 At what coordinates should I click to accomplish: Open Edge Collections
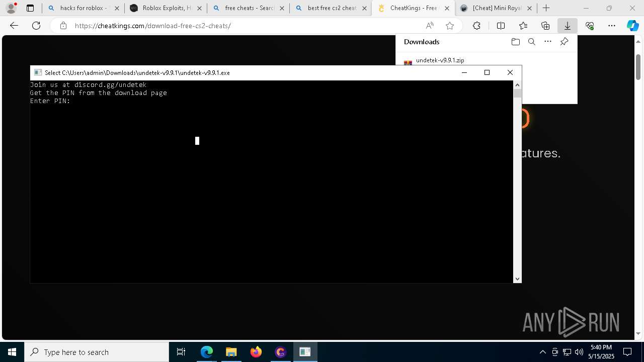click(x=545, y=26)
